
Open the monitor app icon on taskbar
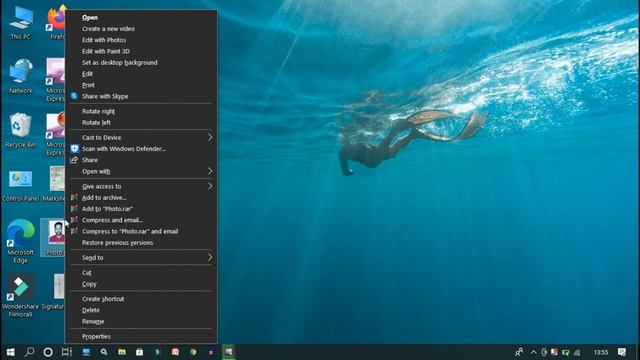click(x=86, y=352)
